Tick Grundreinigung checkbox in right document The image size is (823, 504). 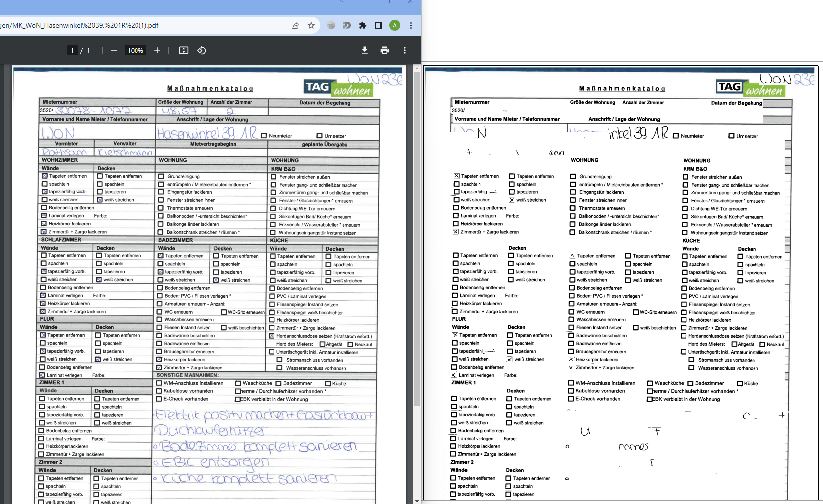click(x=573, y=176)
